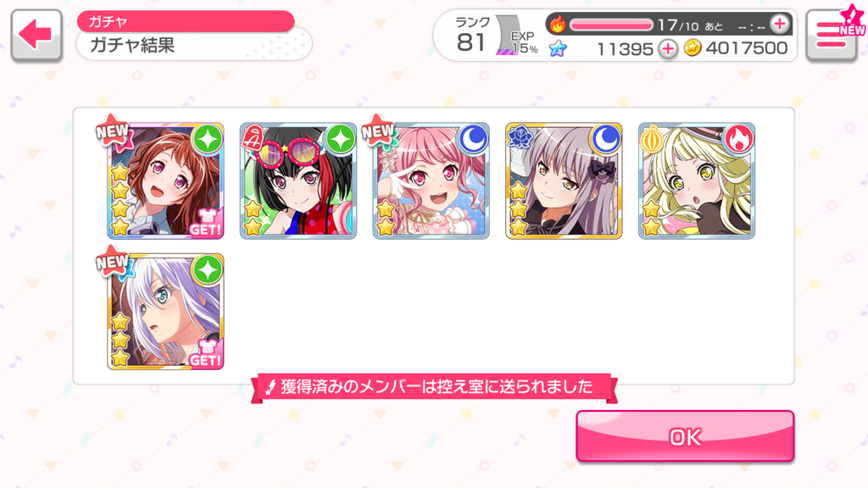Select the brown-haired four-star NEW card
This screenshot has height=488, width=868.
(165, 181)
